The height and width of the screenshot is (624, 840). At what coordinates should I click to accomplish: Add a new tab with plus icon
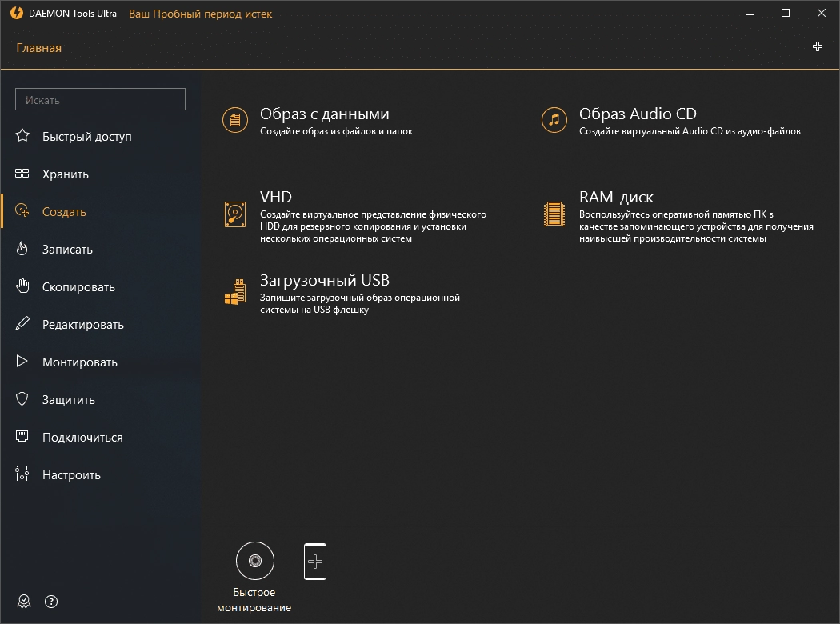[818, 46]
